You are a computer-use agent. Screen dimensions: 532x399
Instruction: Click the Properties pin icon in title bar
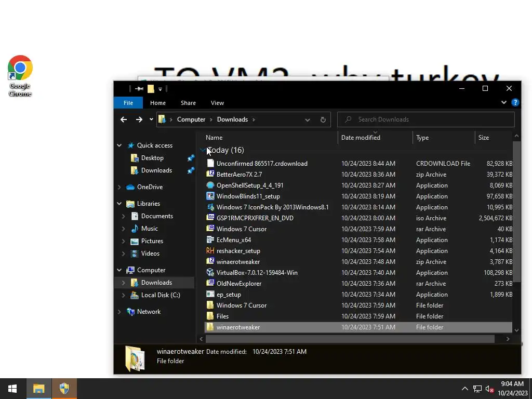pos(139,89)
